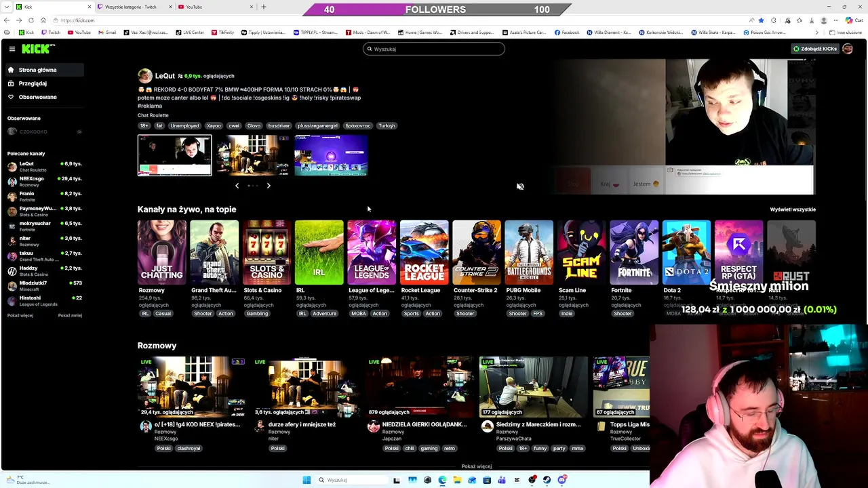Expand Rozmowy section with Pokaż więcej
This screenshot has height=488, width=868.
pos(477,466)
